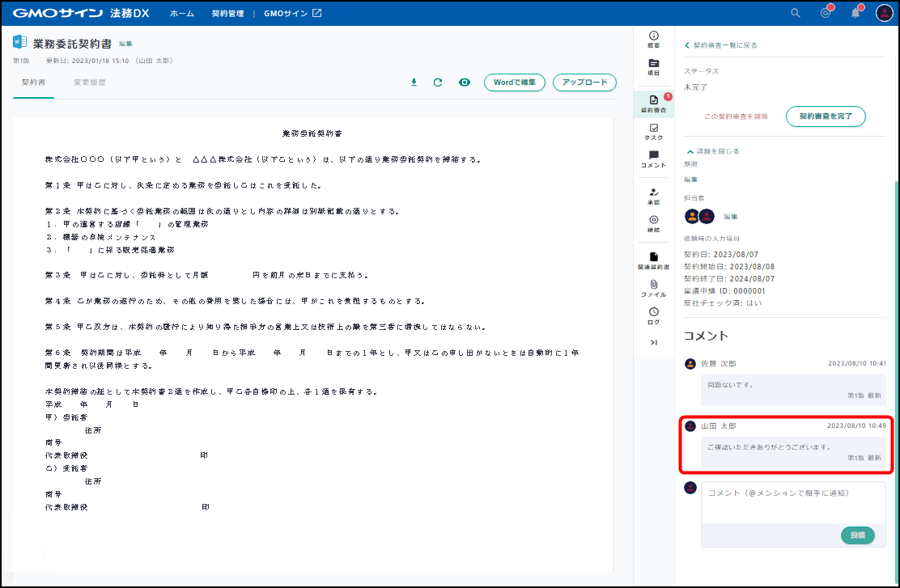Open 契約管理 in the top navigation

(227, 13)
